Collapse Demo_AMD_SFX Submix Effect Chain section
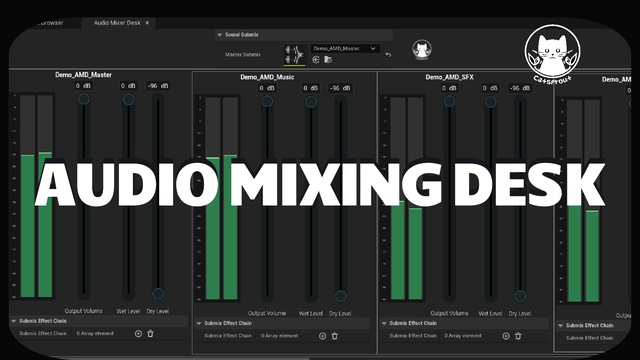This screenshot has width=640, height=360. [384, 324]
